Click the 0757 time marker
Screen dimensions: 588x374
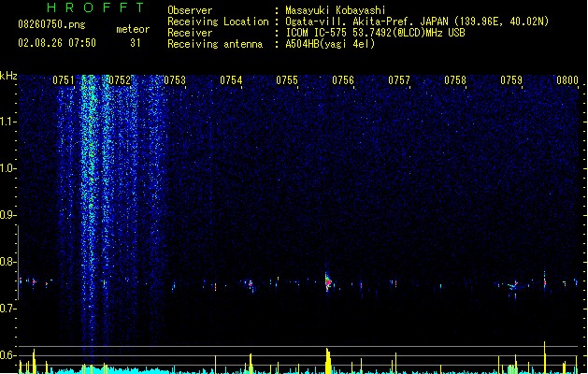click(399, 80)
